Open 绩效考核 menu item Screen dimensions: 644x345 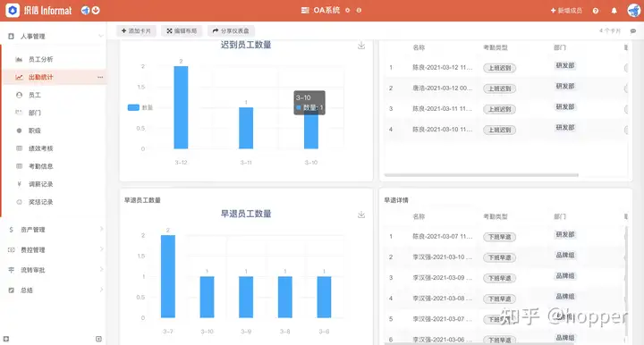40,148
